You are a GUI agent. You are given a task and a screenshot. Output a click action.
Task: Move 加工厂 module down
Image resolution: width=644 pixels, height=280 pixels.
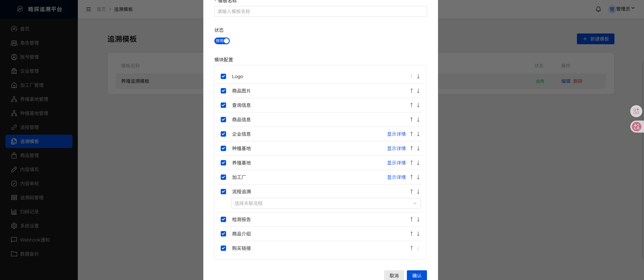418,177
